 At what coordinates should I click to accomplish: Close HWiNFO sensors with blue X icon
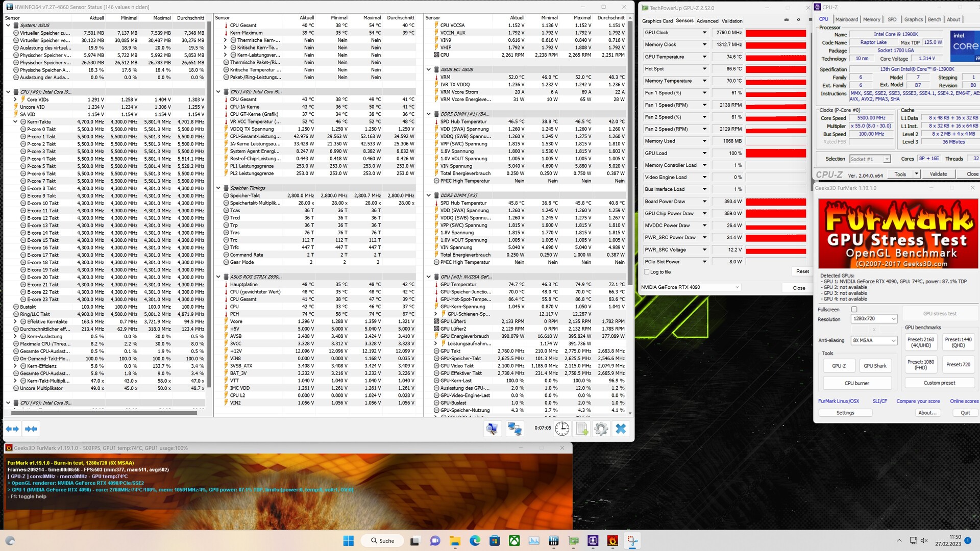tap(621, 429)
